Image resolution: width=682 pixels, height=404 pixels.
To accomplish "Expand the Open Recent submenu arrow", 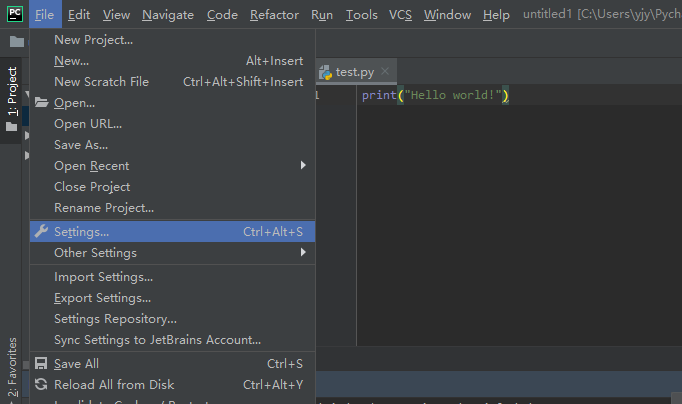I will point(303,165).
